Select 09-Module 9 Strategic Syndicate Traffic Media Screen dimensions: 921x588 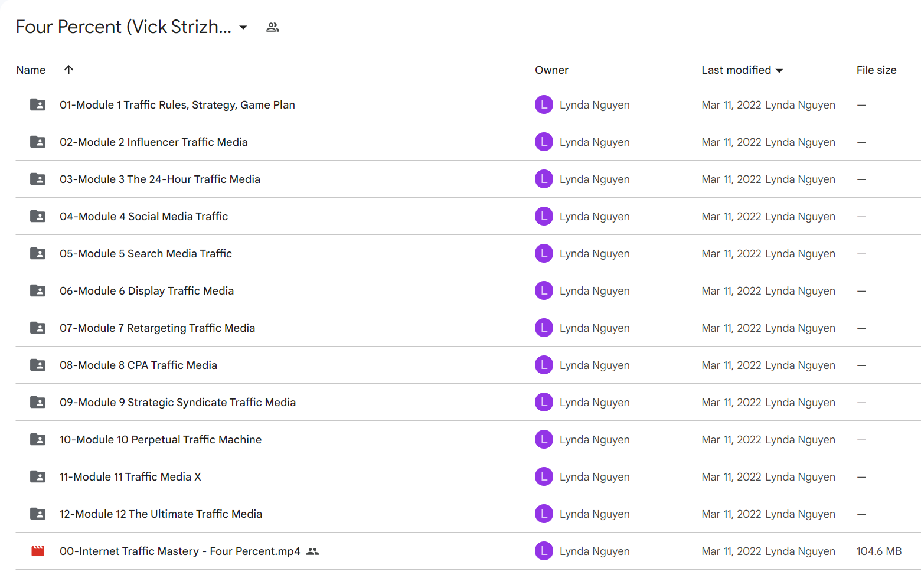click(178, 403)
